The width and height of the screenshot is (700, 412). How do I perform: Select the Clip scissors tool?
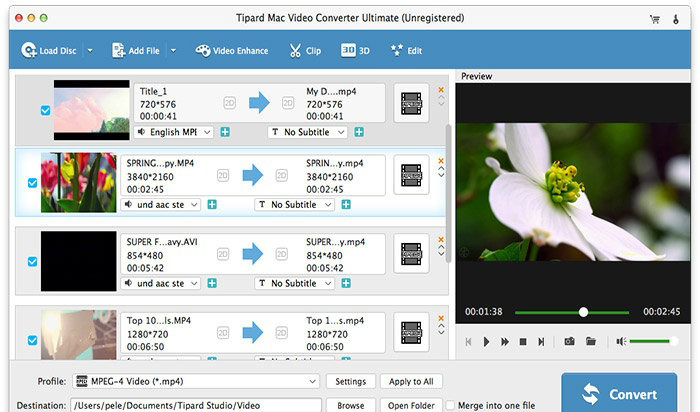point(305,50)
